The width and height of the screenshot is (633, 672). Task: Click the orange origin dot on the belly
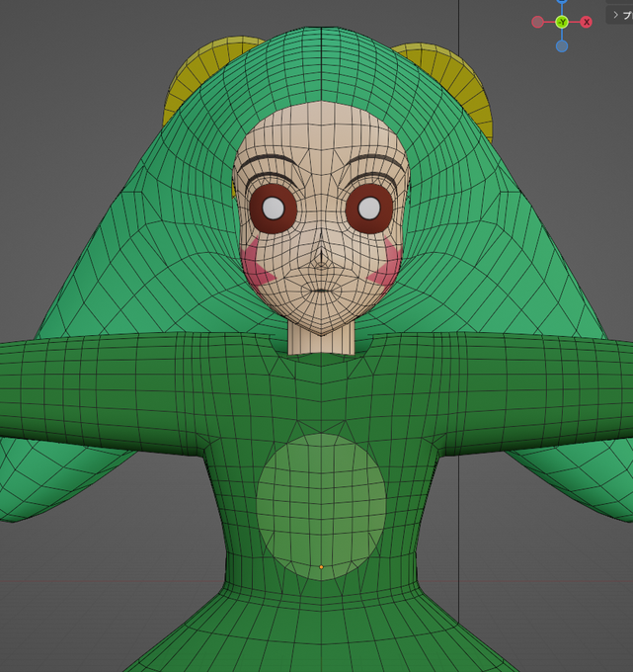tap(321, 567)
